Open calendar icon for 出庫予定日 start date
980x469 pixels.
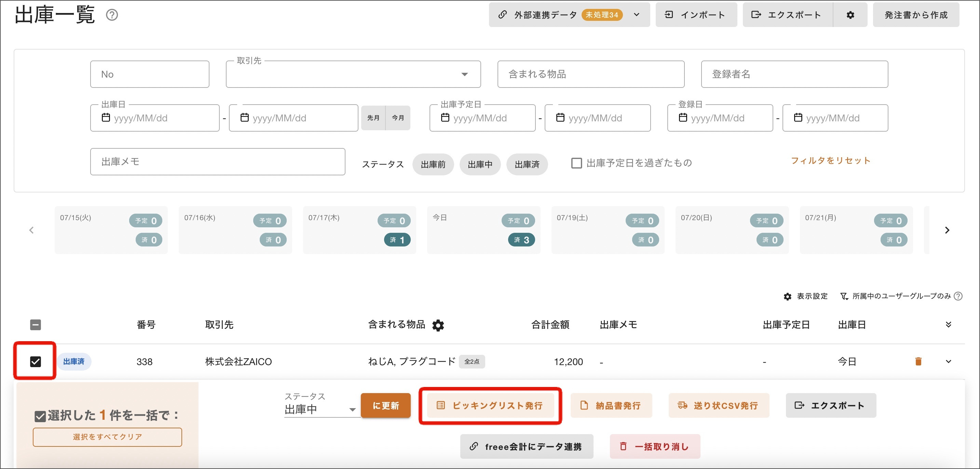pos(445,118)
